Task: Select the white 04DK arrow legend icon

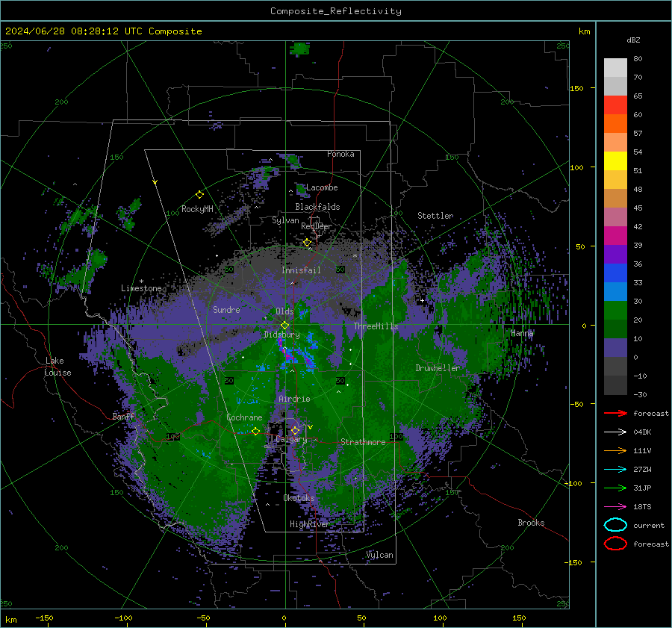Action: [x=615, y=432]
